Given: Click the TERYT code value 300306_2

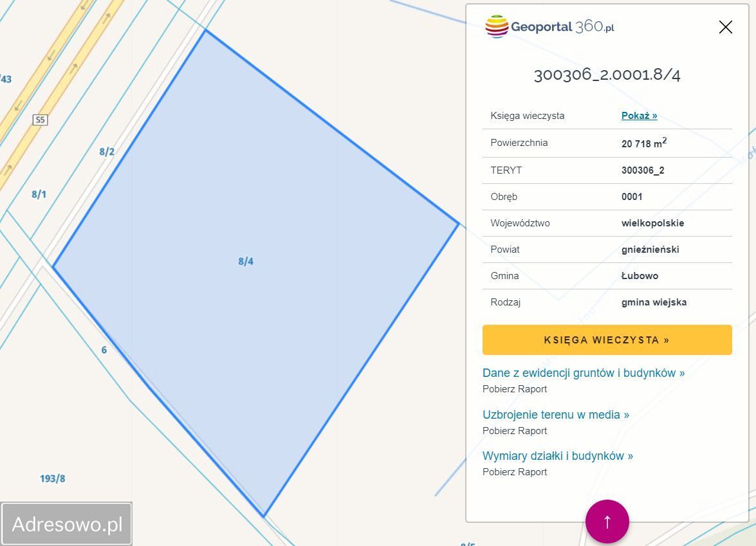Looking at the screenshot, I should 642,170.
